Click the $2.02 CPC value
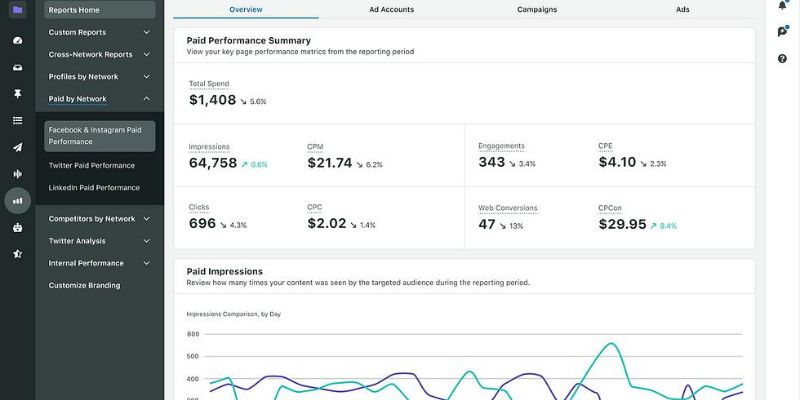 coord(327,223)
